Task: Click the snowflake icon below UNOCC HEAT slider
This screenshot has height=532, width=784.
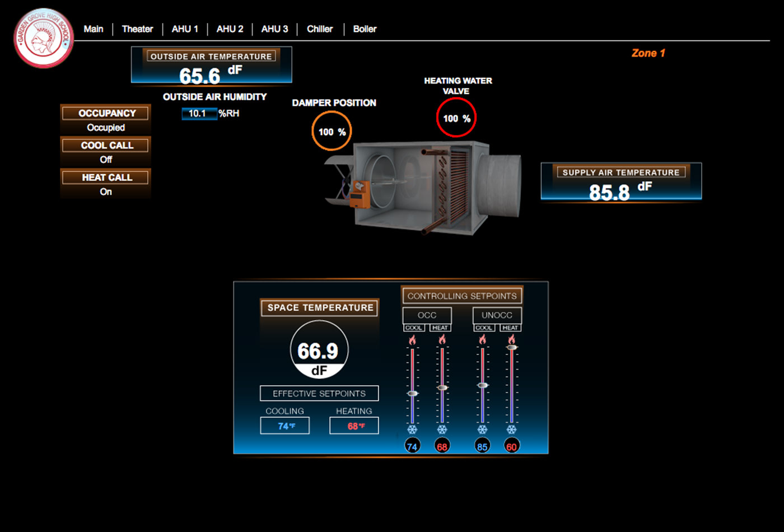Action: (512, 430)
